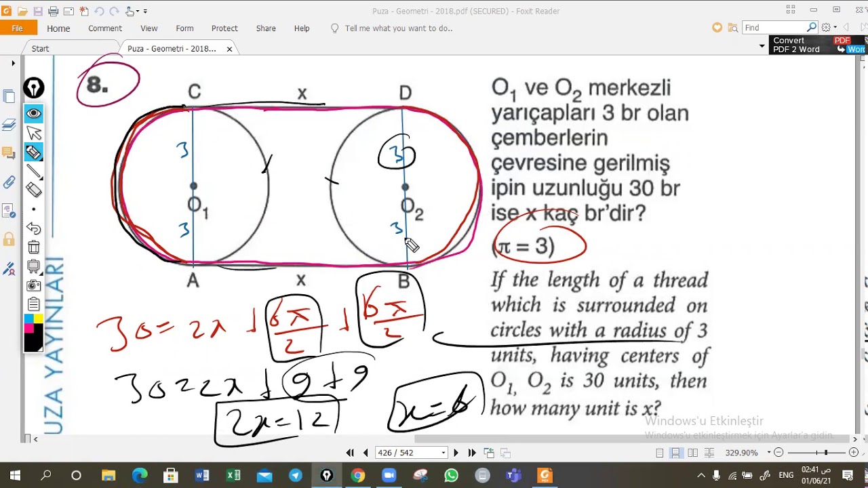
Task: Choose the pen thickness dot option
Action: click(x=34, y=209)
